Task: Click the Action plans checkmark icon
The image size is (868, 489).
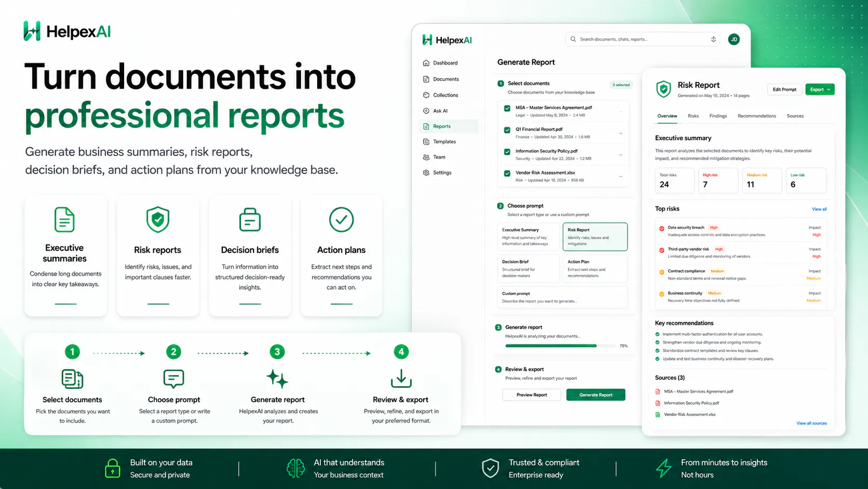Action: [341, 219]
